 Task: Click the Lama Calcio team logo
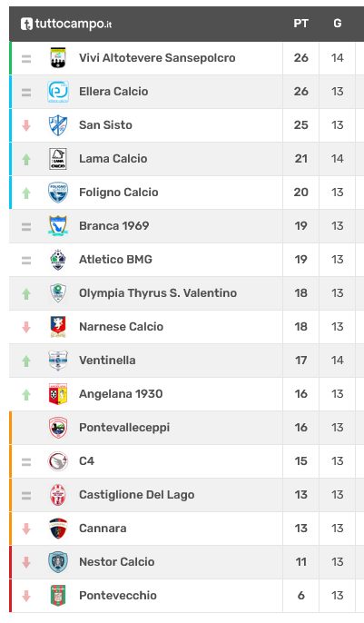pos(58,159)
